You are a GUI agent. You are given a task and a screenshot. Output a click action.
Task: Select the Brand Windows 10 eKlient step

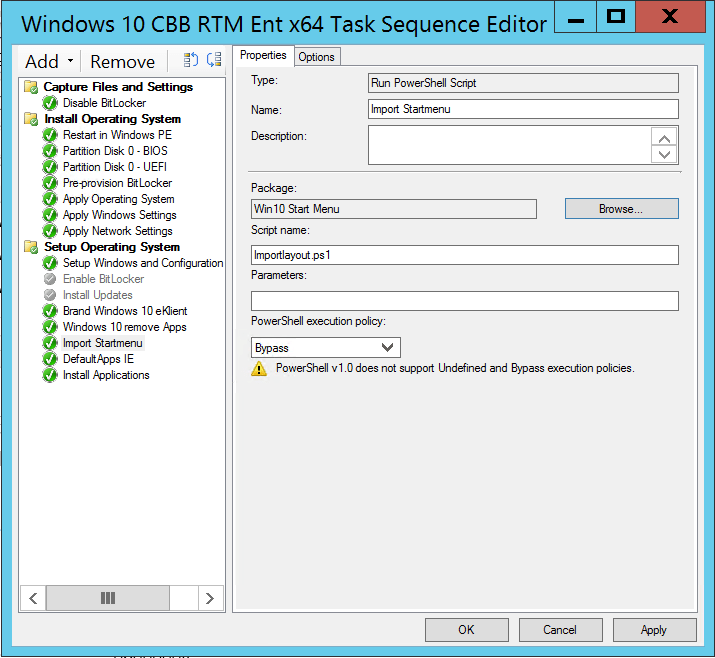tap(125, 311)
